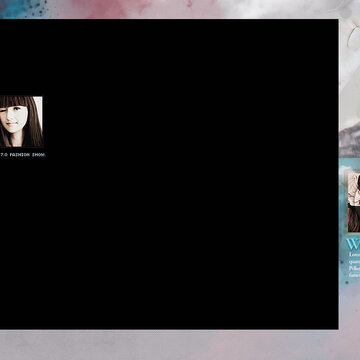Open the sidebar photo in the blue panel
360x360 pixels.
pos(354,202)
